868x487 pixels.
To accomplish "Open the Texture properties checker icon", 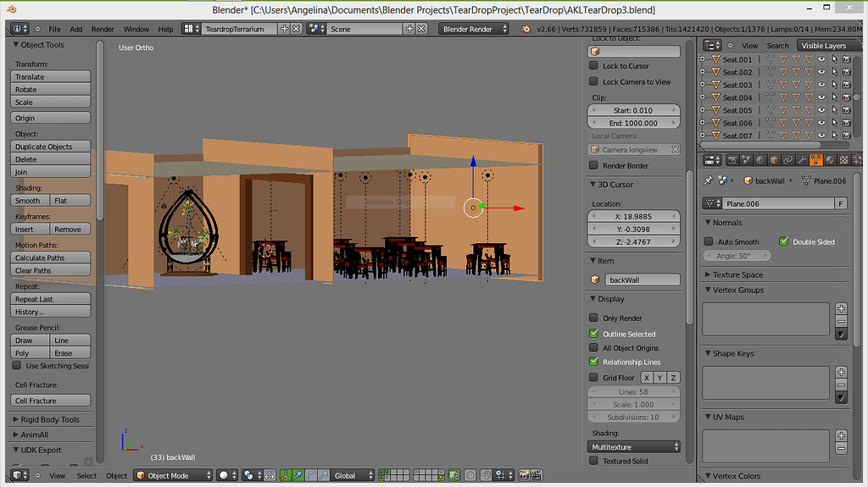I will [843, 160].
